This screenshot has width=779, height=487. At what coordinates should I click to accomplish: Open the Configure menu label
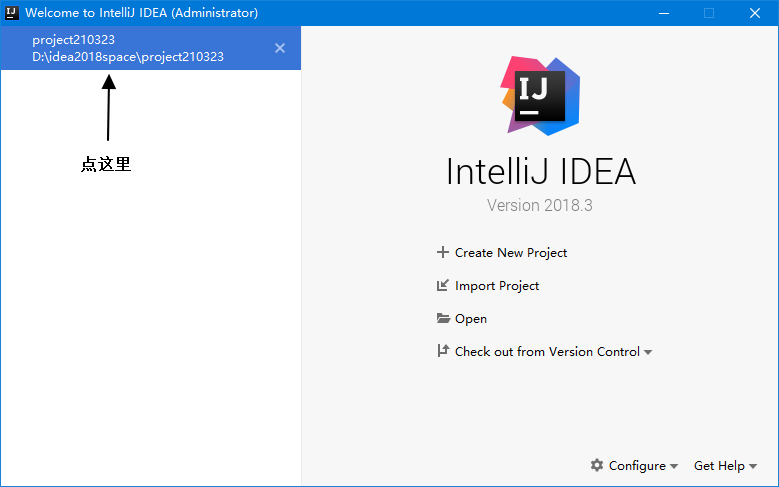click(637, 466)
